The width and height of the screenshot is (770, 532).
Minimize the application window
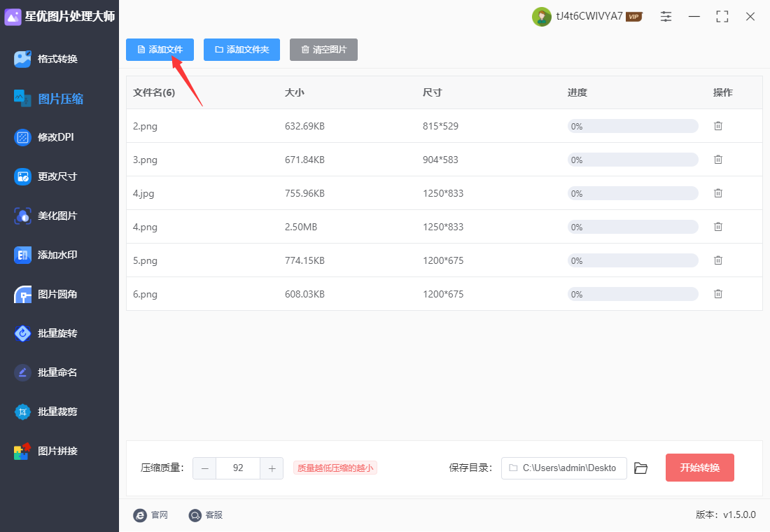[x=694, y=16]
